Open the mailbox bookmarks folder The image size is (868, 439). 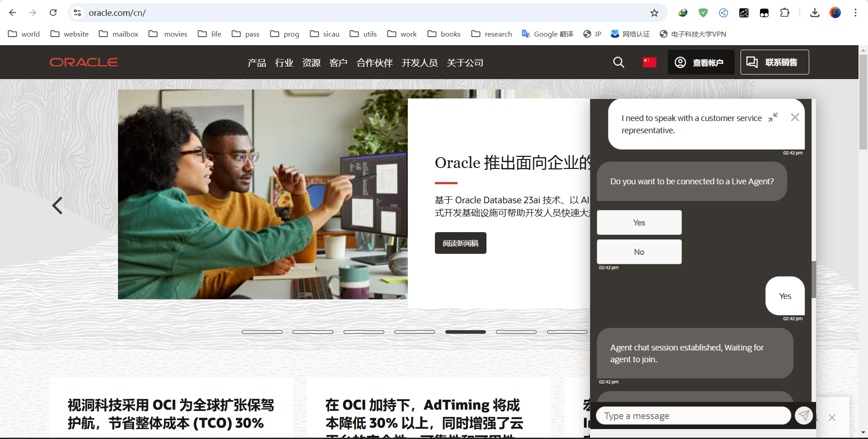click(118, 34)
